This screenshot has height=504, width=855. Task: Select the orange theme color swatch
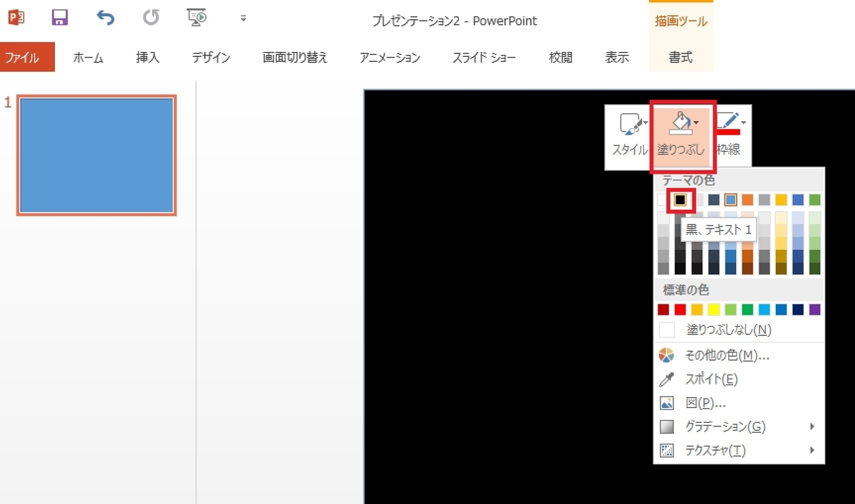(x=747, y=200)
